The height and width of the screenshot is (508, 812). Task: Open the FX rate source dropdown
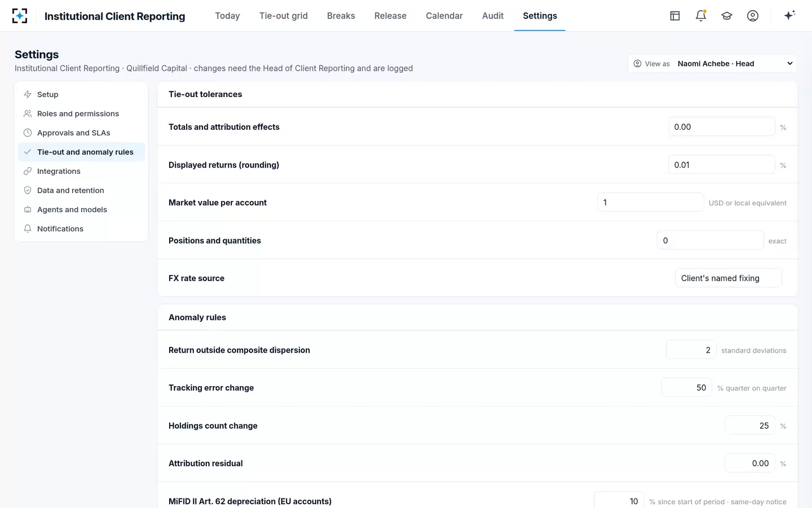(728, 278)
